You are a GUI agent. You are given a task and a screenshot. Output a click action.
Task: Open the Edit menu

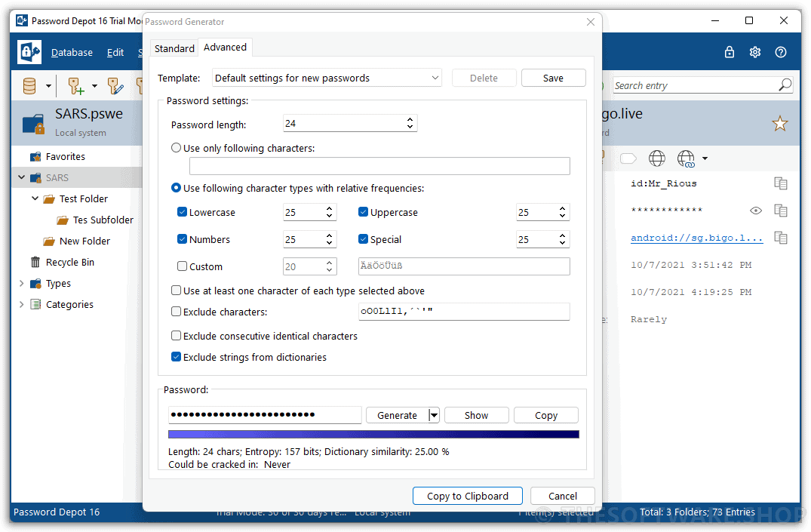pyautogui.click(x=115, y=52)
